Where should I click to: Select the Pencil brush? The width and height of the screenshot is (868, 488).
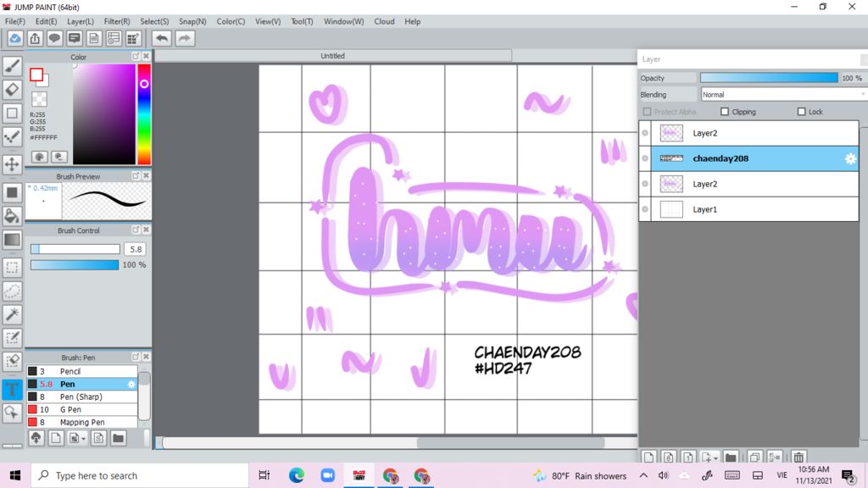(82, 371)
